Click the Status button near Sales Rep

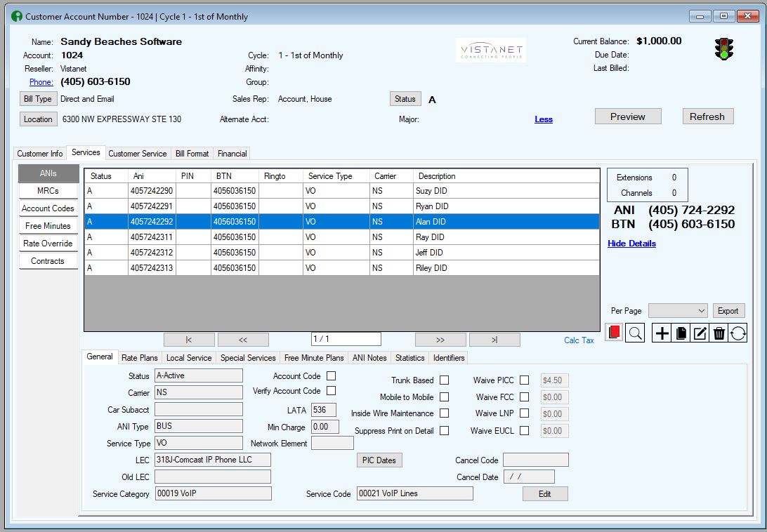click(x=405, y=99)
